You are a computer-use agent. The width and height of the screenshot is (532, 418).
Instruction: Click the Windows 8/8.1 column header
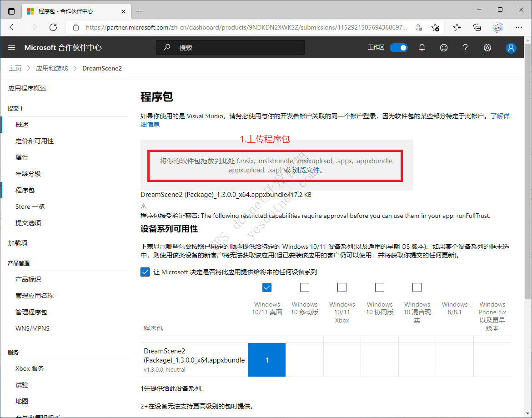455,308
